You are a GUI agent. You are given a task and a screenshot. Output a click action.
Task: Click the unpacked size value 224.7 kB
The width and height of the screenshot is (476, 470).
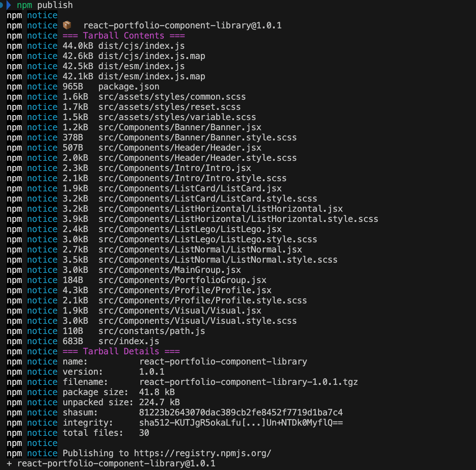[159, 402]
